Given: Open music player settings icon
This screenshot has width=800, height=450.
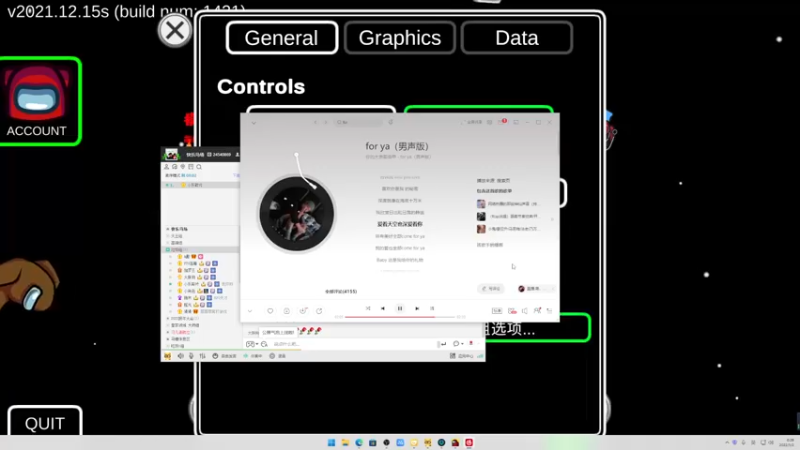Looking at the screenshot, I should pos(489,122).
